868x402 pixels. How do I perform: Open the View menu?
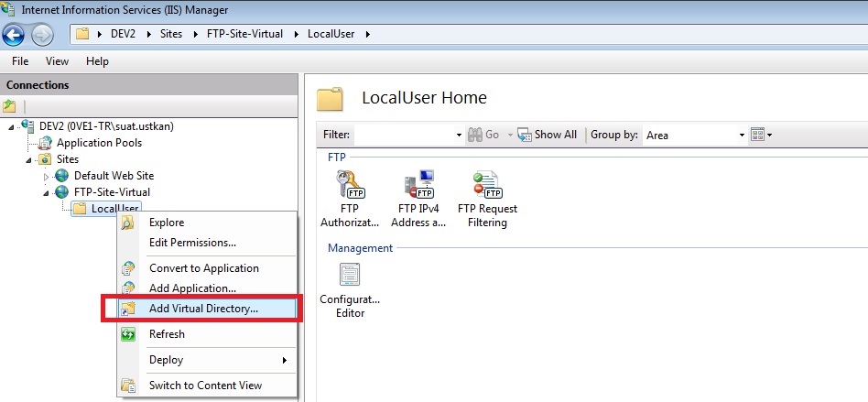pos(57,61)
